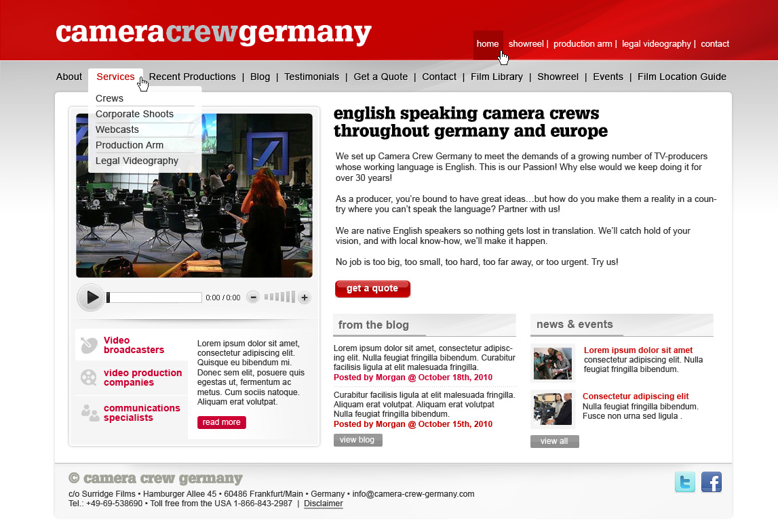Screen dimensions: 778x532
Task: Go to the Blog menu item
Action: 260,77
